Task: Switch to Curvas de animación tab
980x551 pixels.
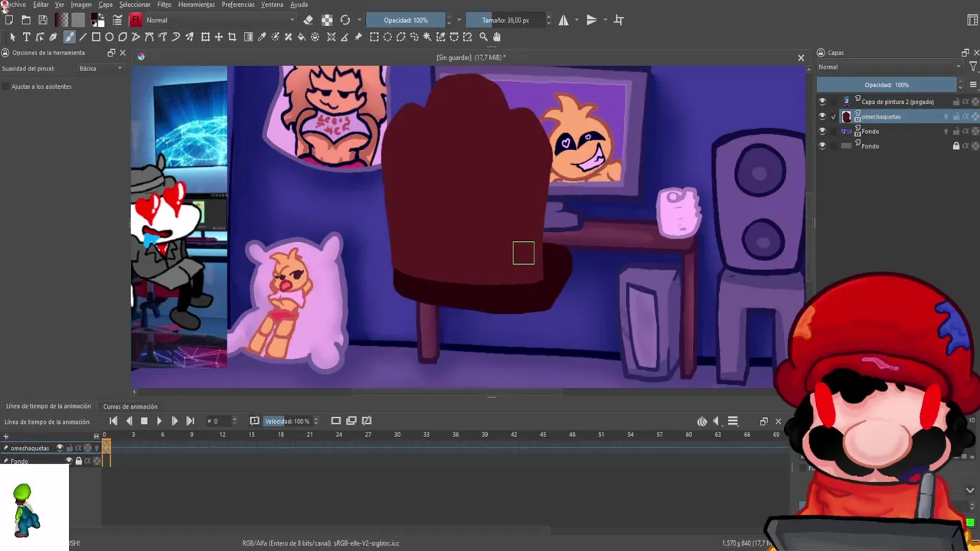Action: [130, 406]
